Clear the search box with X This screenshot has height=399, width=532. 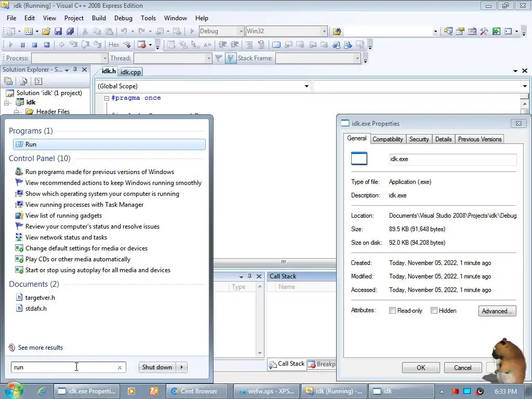[x=119, y=367]
